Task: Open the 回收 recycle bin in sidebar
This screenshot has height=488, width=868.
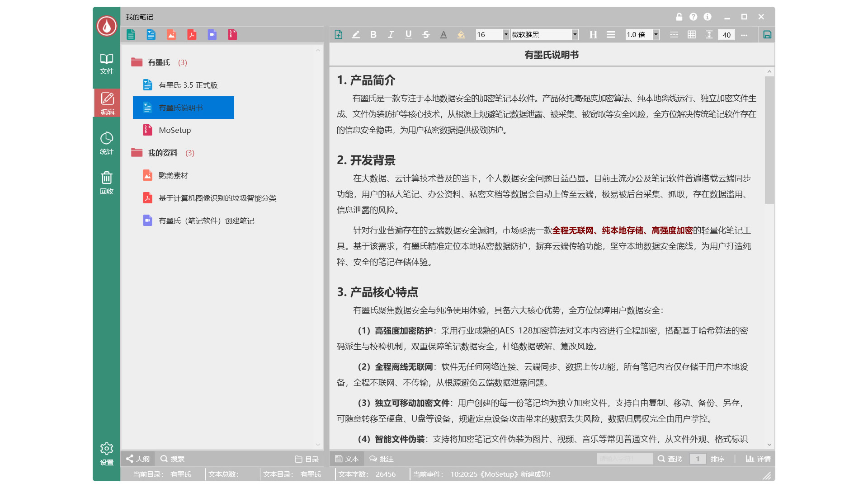Action: click(x=107, y=183)
